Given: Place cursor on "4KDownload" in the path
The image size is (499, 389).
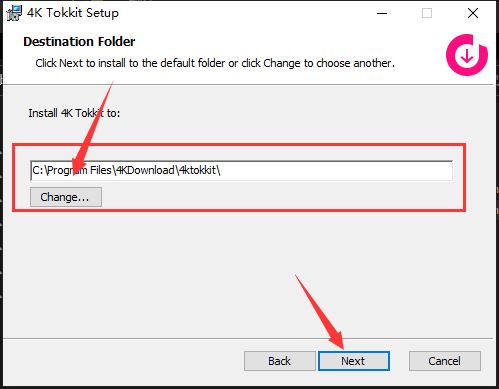Looking at the screenshot, I should click(145, 170).
